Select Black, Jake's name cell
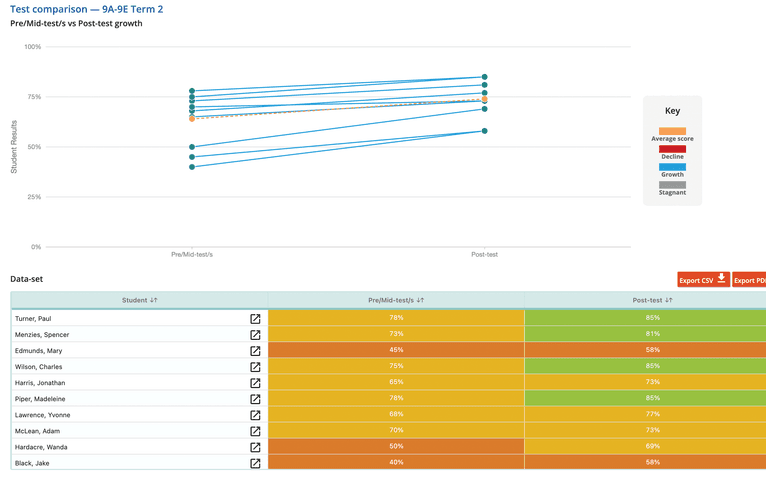 pos(139,463)
